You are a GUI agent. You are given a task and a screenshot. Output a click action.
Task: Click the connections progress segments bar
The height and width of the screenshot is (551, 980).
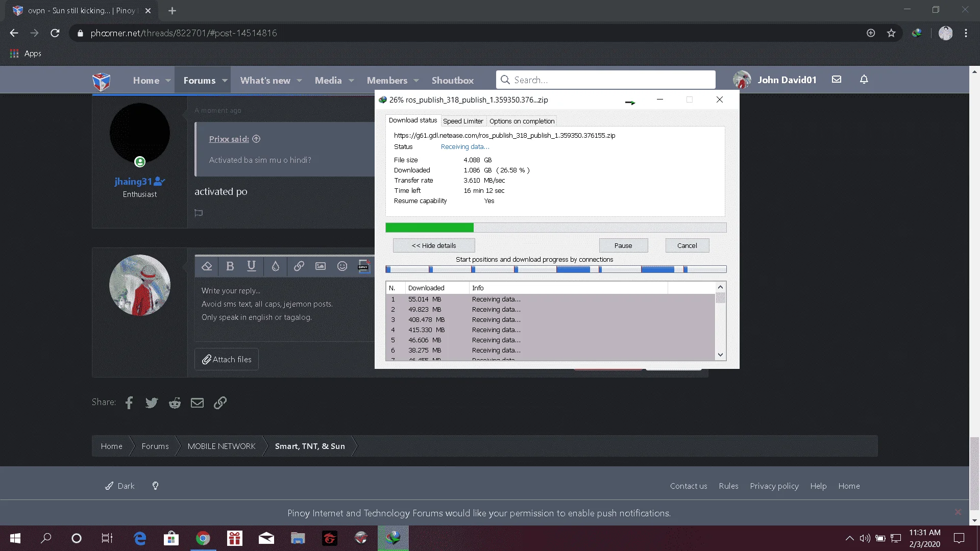point(556,269)
